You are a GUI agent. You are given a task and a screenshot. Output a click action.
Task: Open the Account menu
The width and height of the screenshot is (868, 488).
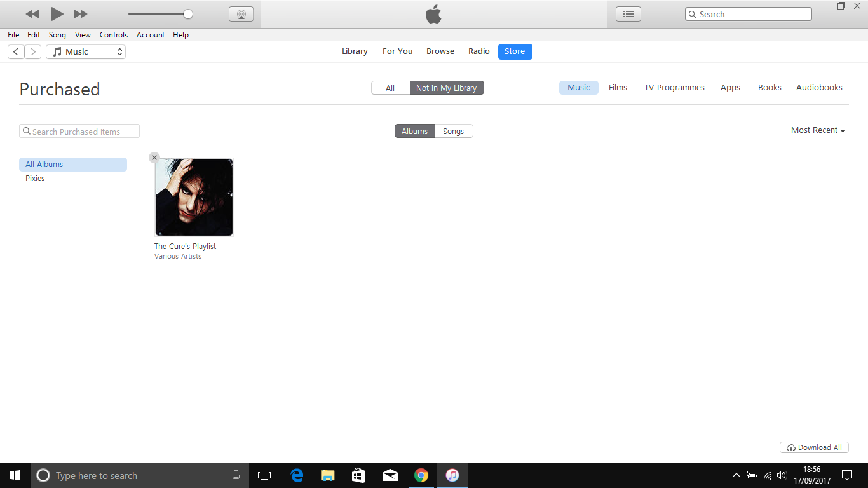coord(151,35)
